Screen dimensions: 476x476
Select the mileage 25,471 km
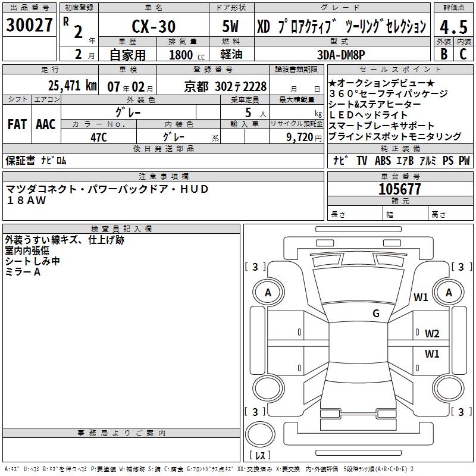[x=73, y=86]
